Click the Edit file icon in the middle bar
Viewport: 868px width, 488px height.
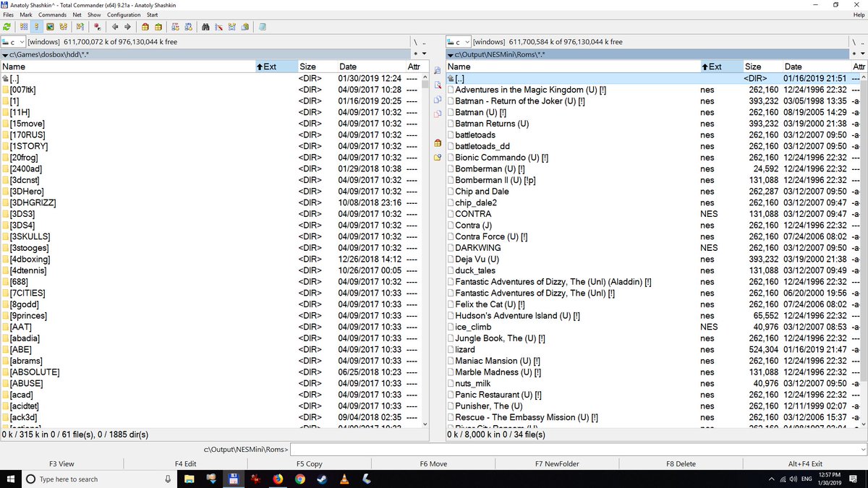[x=437, y=85]
